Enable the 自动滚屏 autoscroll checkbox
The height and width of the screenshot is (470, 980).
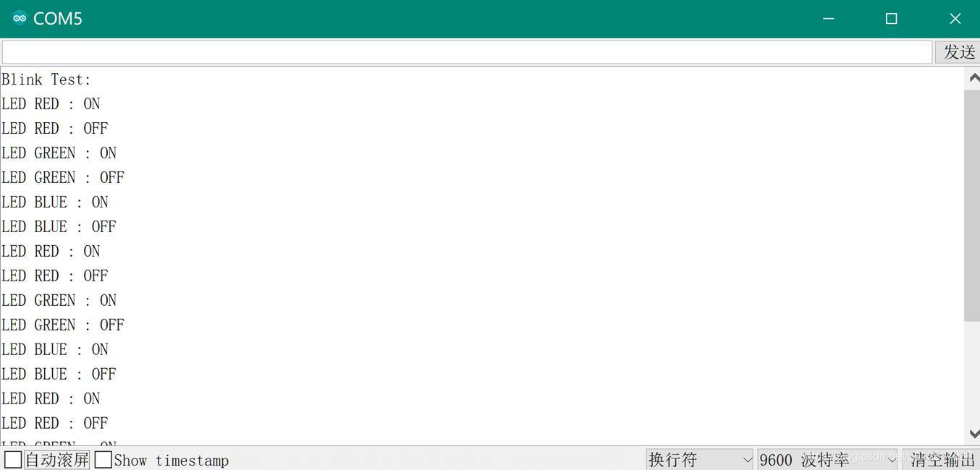point(13,459)
